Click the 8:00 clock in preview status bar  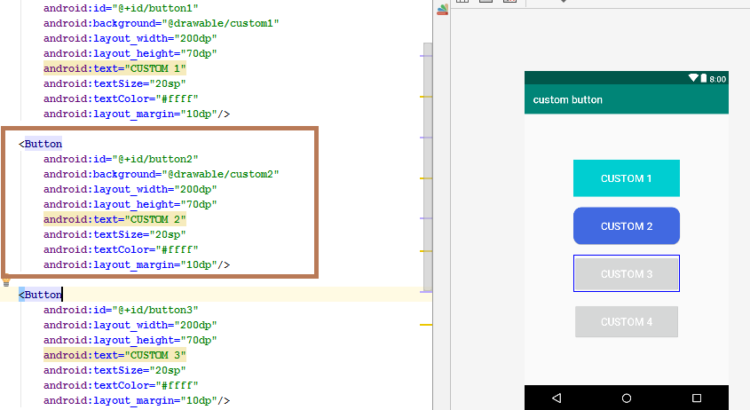pos(718,79)
